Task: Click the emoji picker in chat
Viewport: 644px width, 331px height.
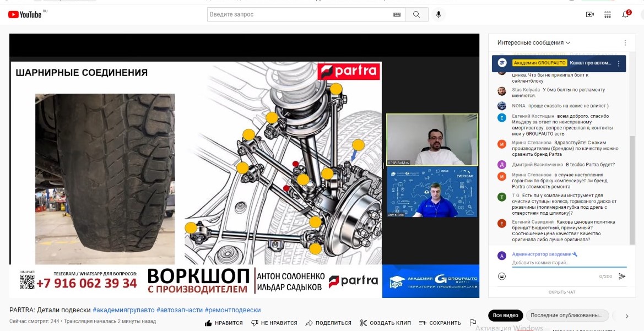Action: (501, 276)
